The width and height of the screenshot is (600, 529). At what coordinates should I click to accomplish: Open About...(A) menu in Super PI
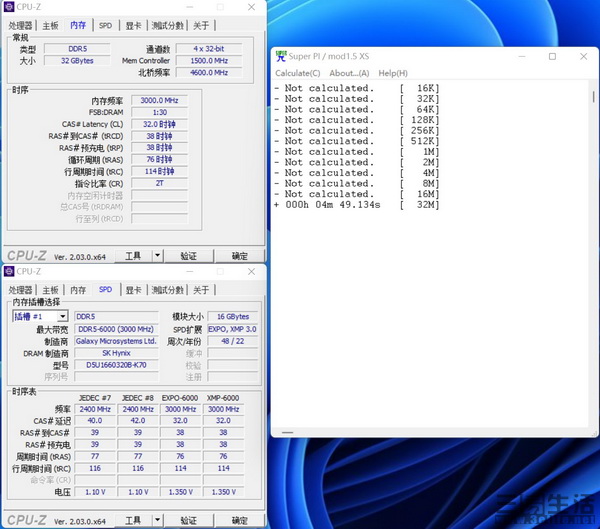point(349,73)
